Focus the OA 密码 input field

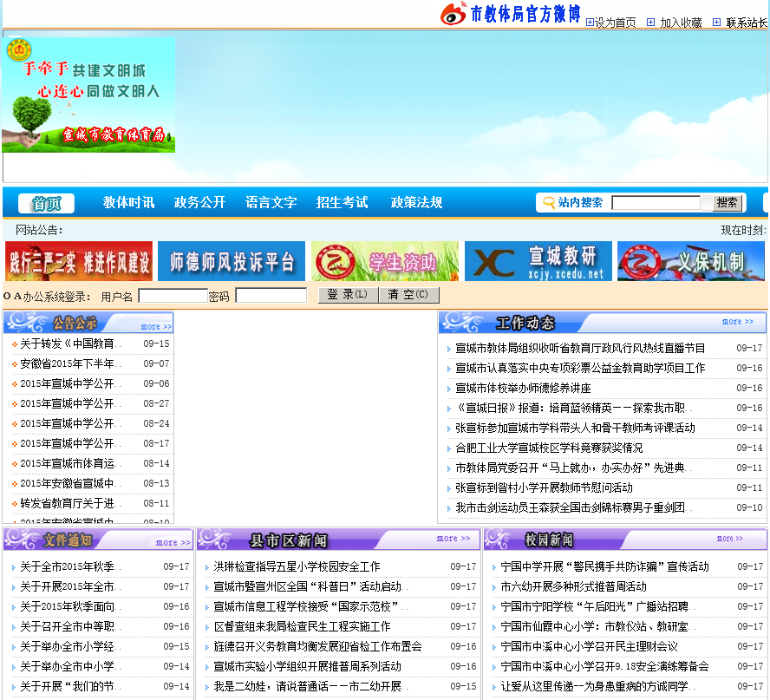(x=271, y=295)
